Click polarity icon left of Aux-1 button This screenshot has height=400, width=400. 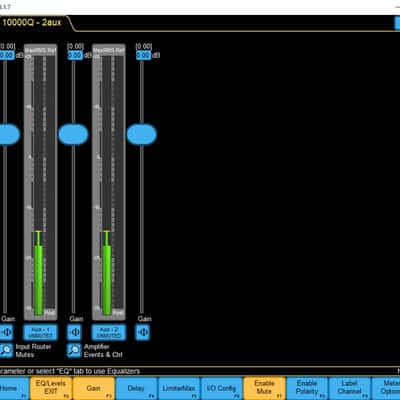[6, 332]
